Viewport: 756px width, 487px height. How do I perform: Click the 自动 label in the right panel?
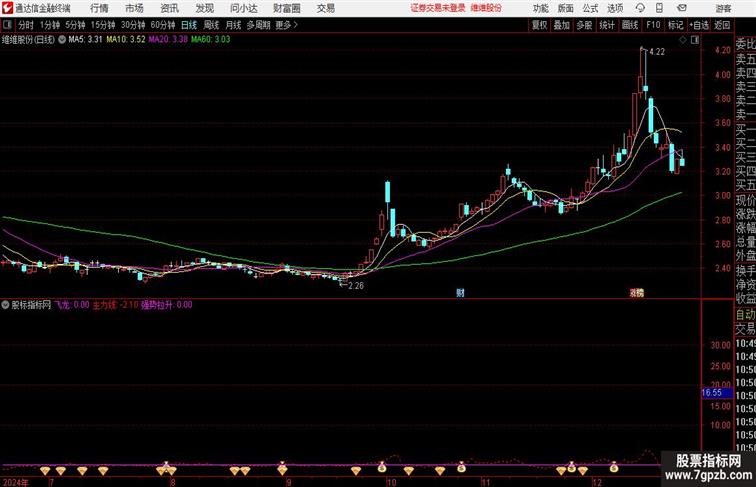click(745, 314)
